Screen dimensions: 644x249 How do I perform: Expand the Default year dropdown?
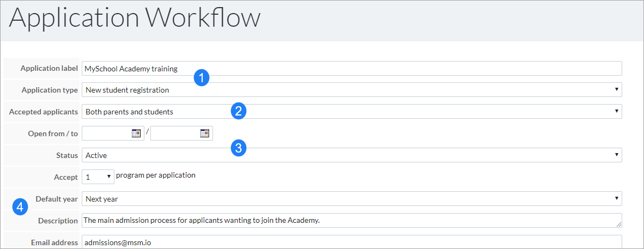click(351, 198)
